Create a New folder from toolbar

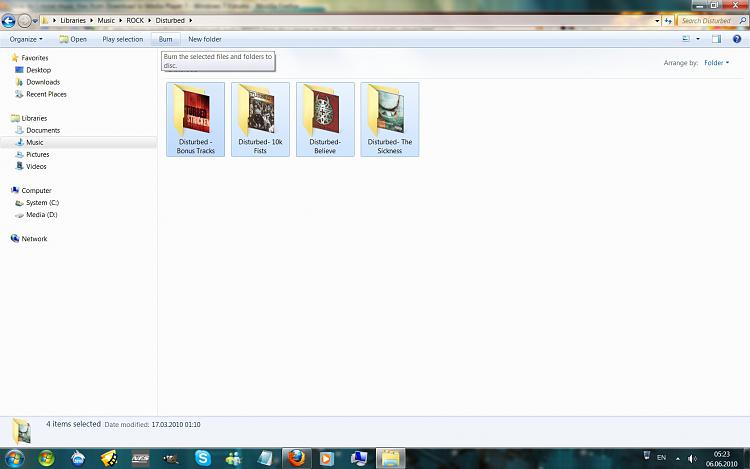[205, 39]
